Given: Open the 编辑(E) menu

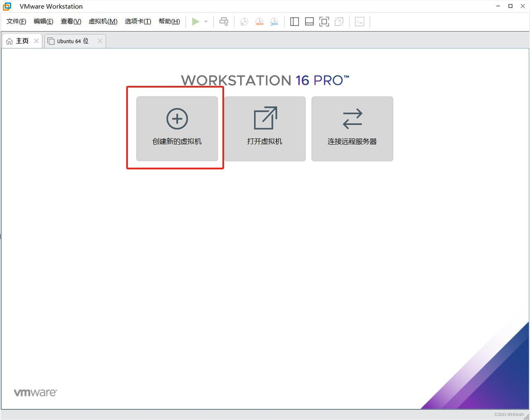Looking at the screenshot, I should click(x=43, y=22).
